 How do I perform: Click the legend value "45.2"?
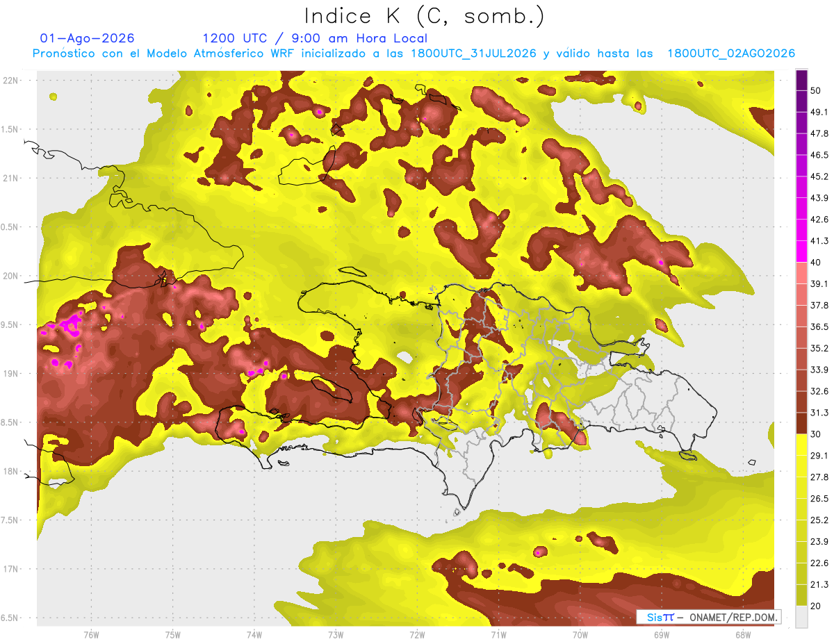click(x=819, y=176)
